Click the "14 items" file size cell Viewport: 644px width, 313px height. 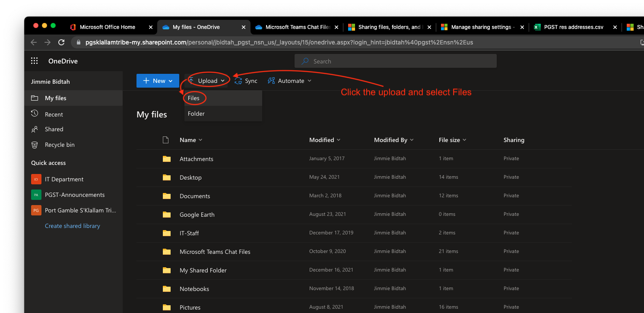tap(448, 177)
